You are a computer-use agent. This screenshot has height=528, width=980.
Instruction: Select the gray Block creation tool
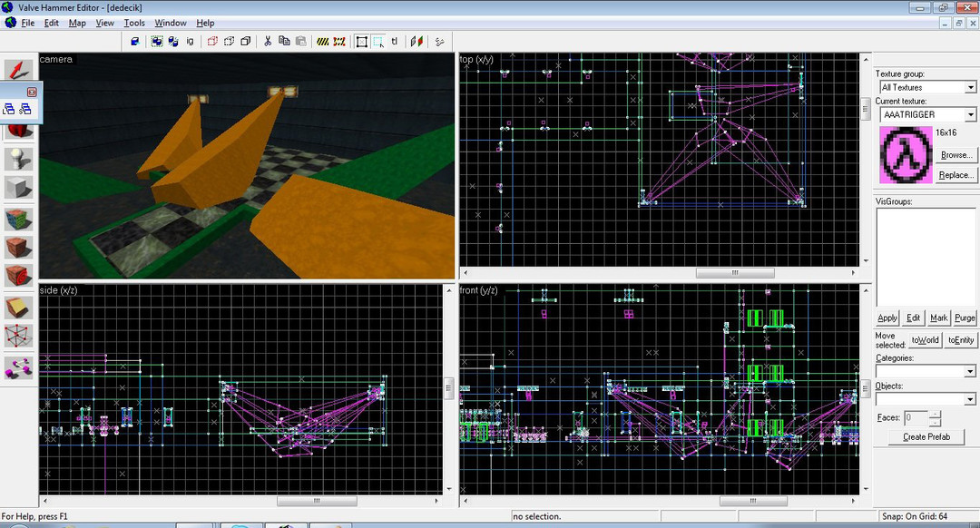pyautogui.click(x=19, y=188)
